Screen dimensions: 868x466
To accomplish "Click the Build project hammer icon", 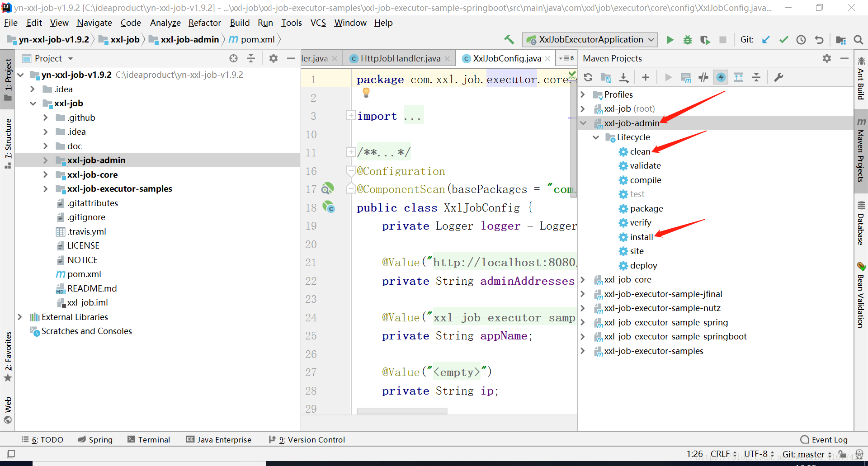I will (x=509, y=40).
